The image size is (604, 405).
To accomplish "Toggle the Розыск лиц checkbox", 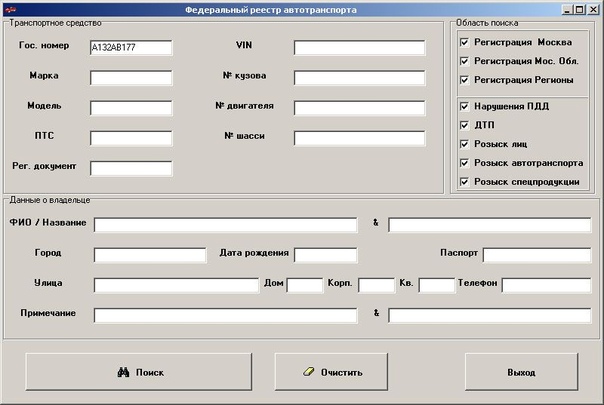I will click(464, 144).
